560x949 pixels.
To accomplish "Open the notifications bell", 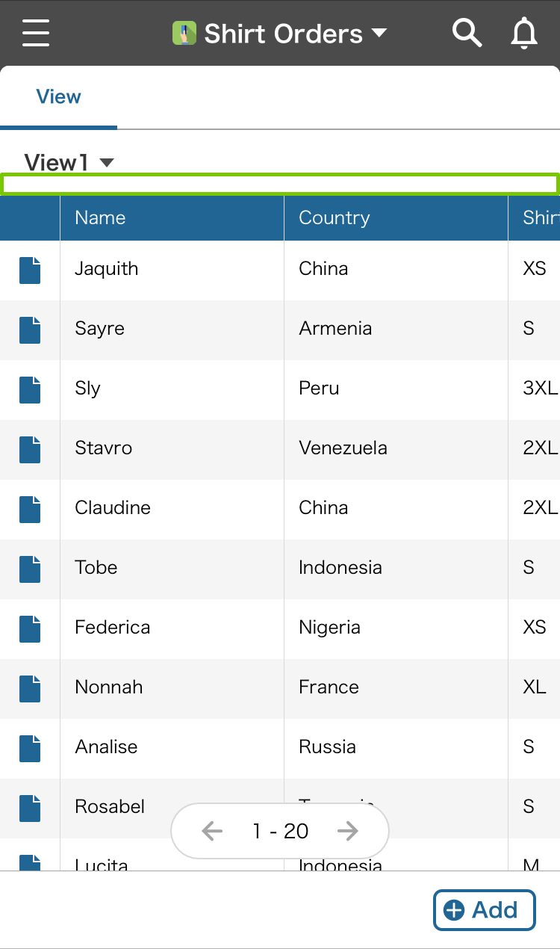I will tap(524, 34).
